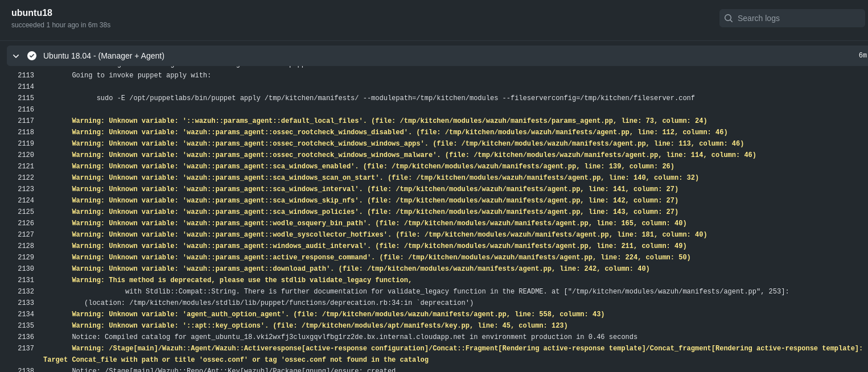Viewport: 868px width, 372px height.
Task: Click the Stdlib::Compat::String log line
Action: (457, 292)
